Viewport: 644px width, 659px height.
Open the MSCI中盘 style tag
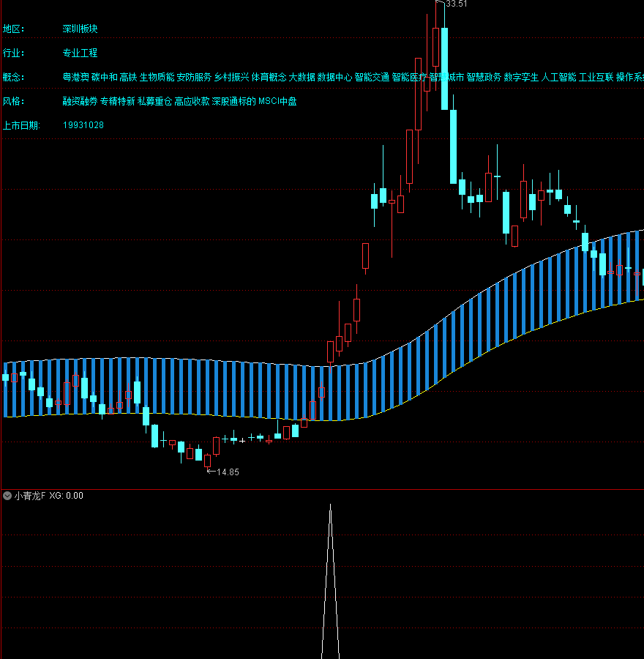click(277, 101)
